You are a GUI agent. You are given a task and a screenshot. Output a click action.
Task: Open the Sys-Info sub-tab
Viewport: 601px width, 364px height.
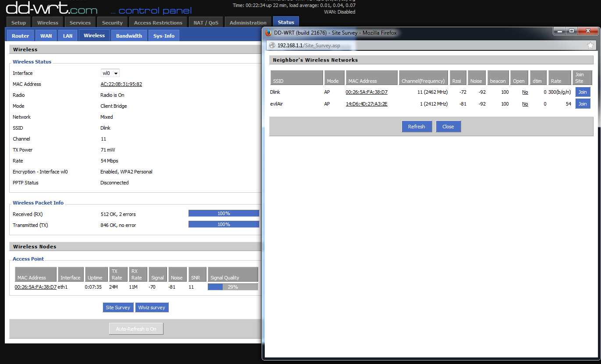point(164,36)
